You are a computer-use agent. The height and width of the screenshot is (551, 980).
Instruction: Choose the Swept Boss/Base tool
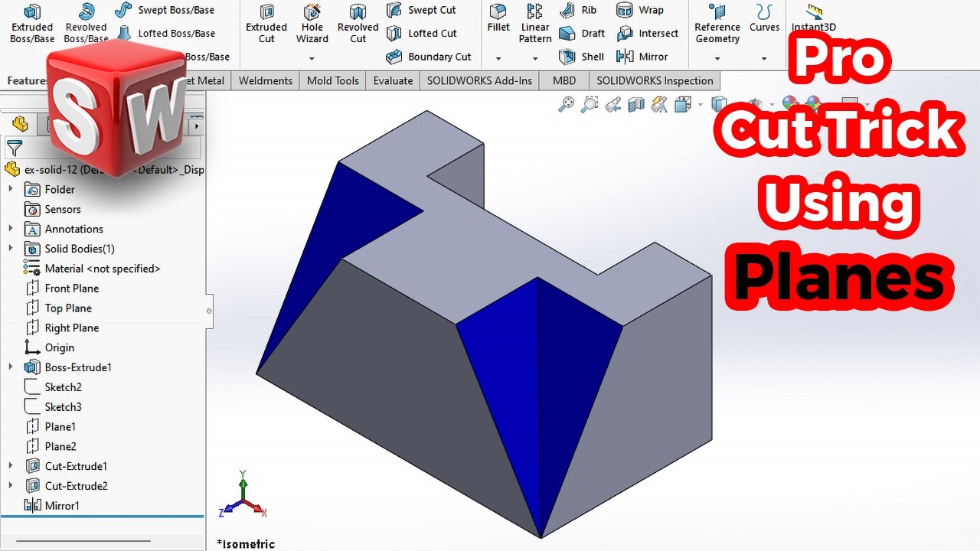[x=165, y=10]
